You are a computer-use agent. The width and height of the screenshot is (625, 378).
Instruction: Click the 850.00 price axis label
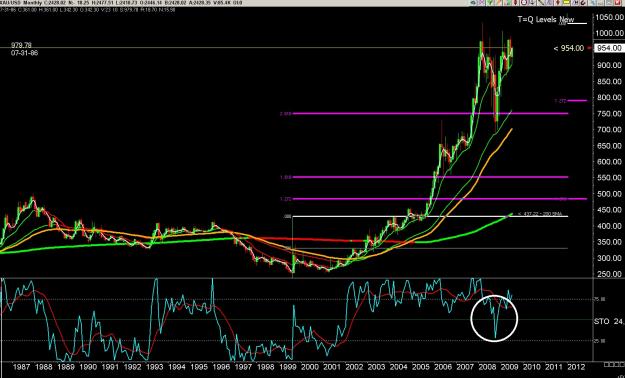[x=610, y=81]
